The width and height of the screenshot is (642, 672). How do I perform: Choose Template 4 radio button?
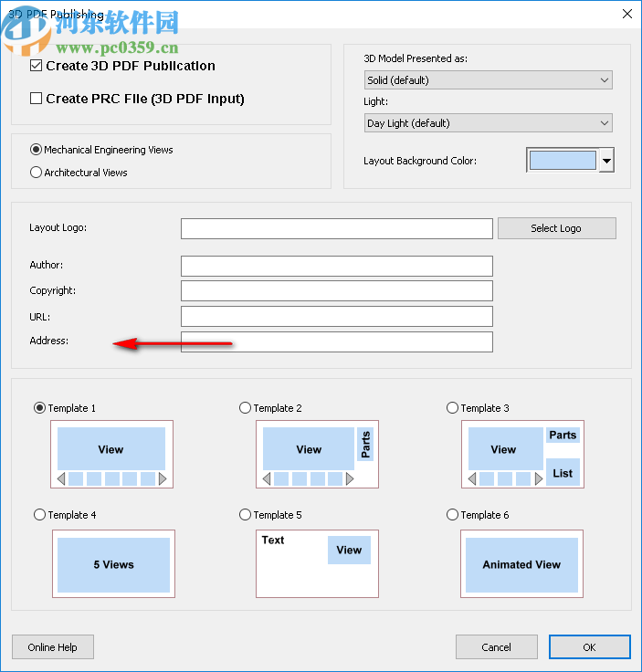[39, 514]
